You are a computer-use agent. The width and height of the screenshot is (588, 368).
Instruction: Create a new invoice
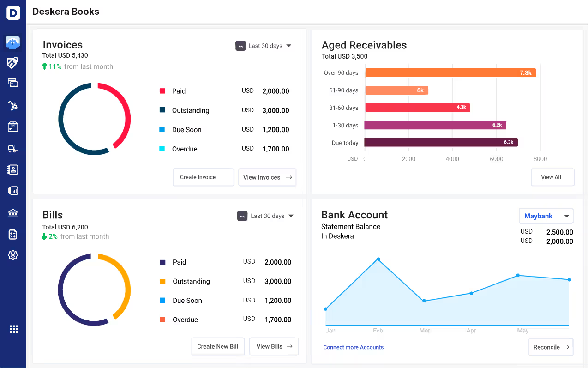pyautogui.click(x=203, y=177)
